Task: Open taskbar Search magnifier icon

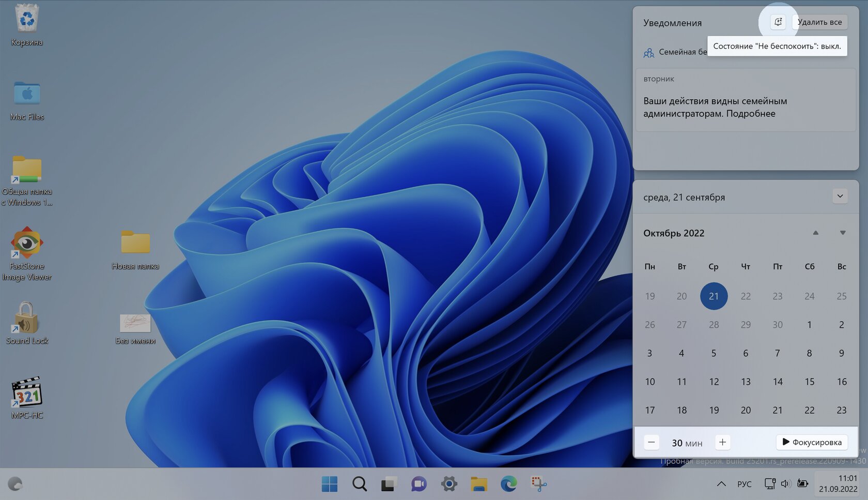Action: point(359,484)
